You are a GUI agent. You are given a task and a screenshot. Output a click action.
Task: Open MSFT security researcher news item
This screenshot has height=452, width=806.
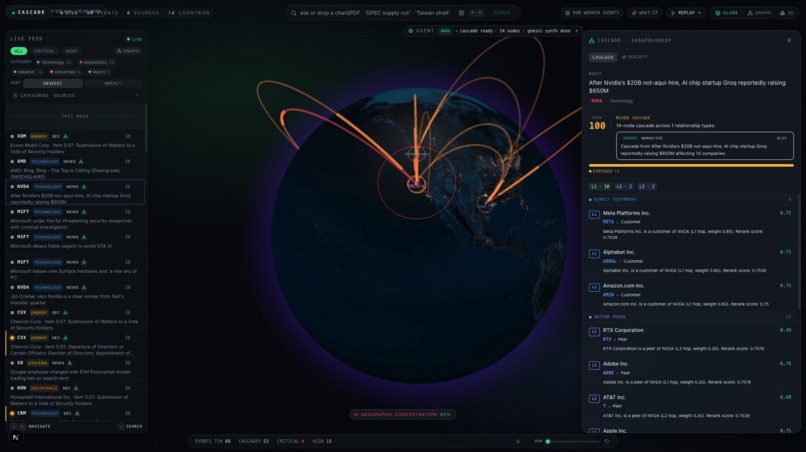coord(75,219)
